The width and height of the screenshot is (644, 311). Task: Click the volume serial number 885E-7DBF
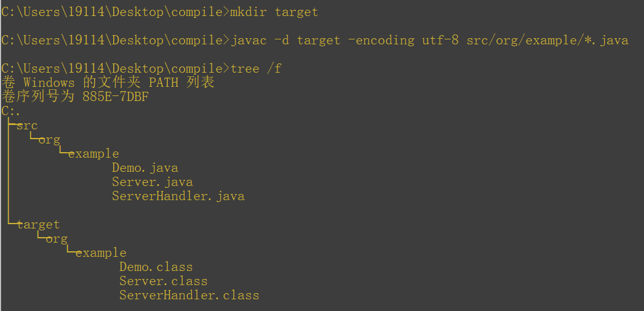point(116,97)
